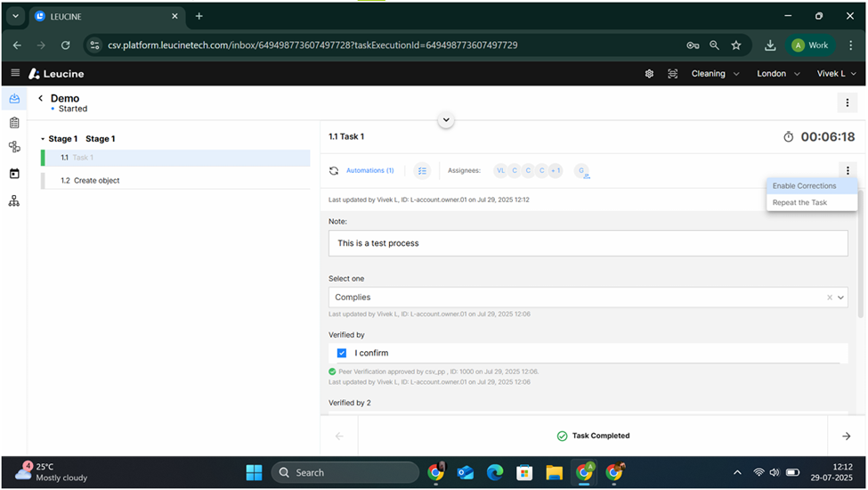Viewport: 868px width, 490px height.
Task: Select '1.2 Create object' task
Action: pyautogui.click(x=96, y=181)
